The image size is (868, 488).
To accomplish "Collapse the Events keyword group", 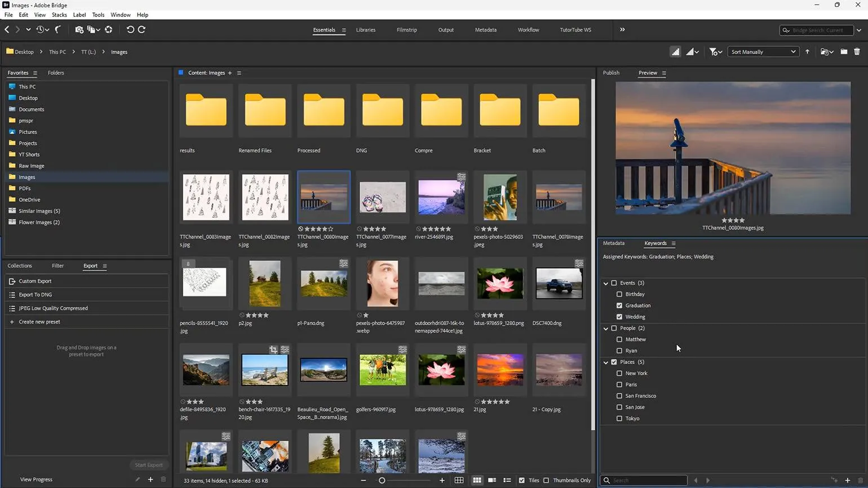I will coord(606,283).
